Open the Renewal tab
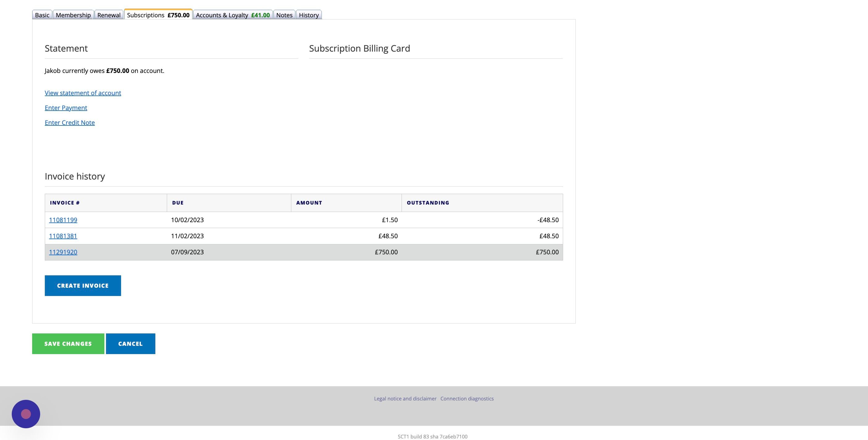Viewport: 868px width, 440px height. coord(109,15)
